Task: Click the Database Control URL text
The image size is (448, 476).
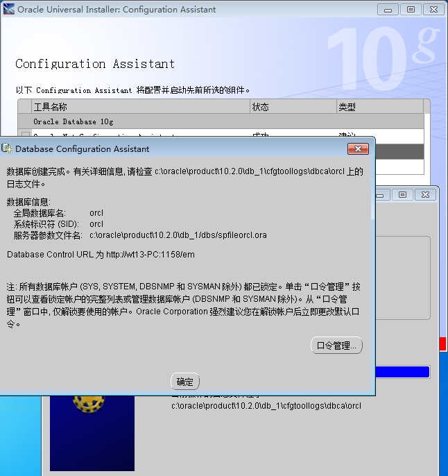Action: point(101,255)
